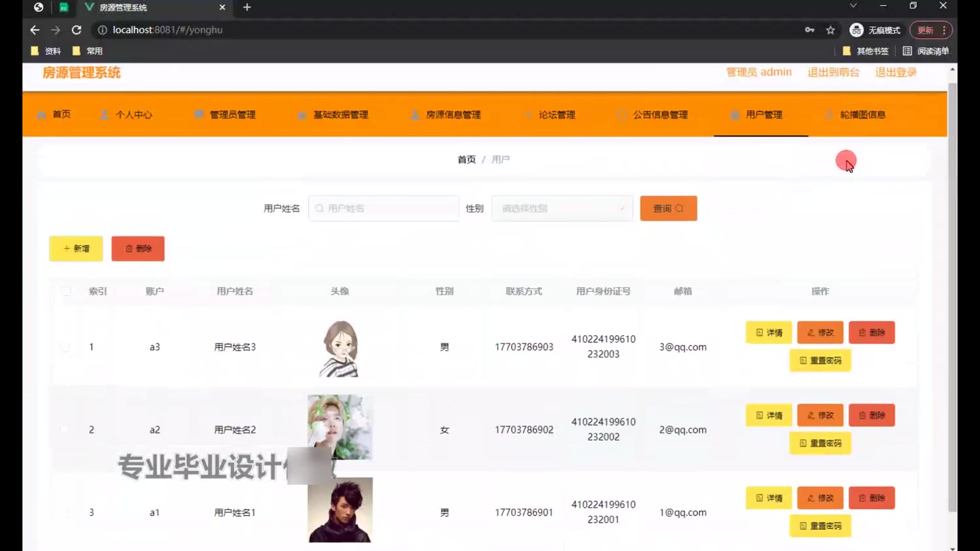Screen dimensions: 980x551
Task: Open the 常用 bookmarks folder
Action: click(x=88, y=51)
